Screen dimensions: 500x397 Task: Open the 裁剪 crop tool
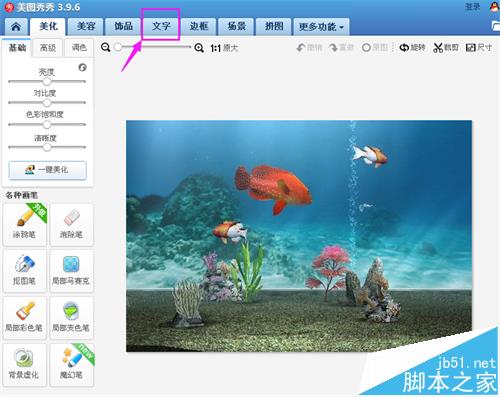pyautogui.click(x=446, y=48)
